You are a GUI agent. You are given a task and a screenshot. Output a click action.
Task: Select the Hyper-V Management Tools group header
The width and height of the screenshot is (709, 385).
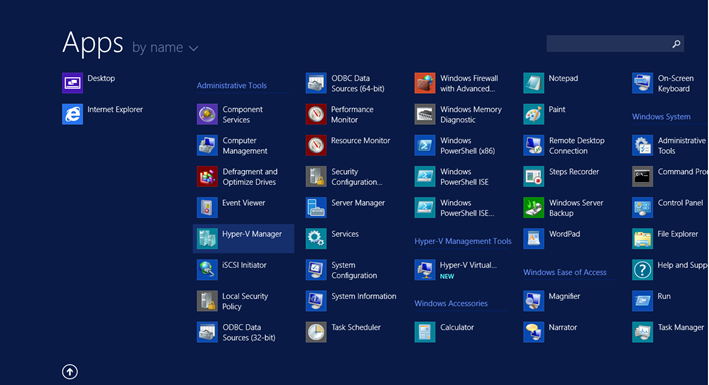click(x=463, y=241)
